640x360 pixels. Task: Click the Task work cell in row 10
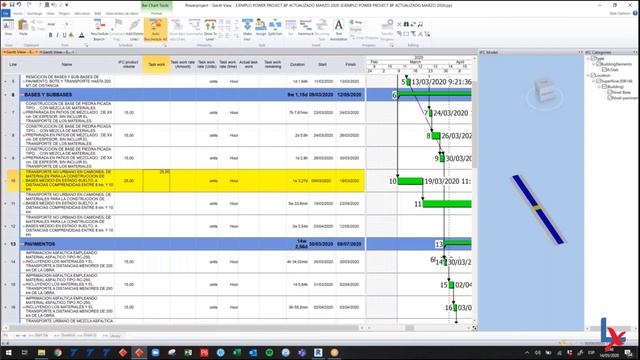tap(156, 181)
